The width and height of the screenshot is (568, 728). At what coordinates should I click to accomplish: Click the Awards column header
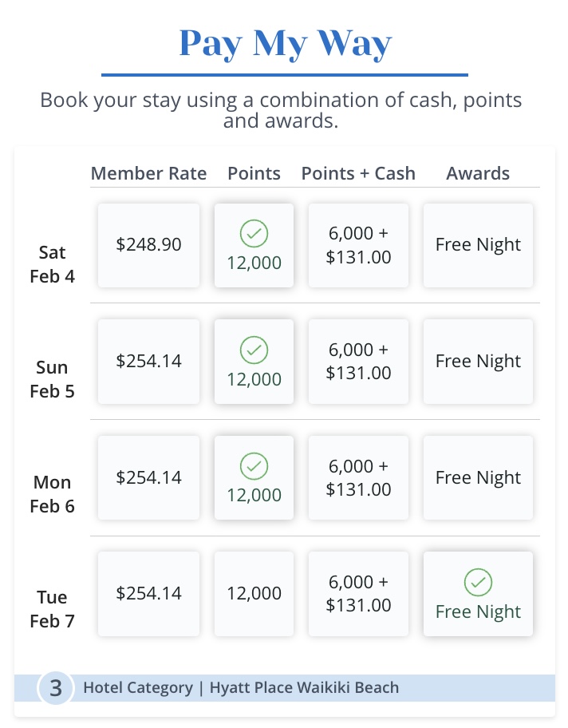(478, 173)
